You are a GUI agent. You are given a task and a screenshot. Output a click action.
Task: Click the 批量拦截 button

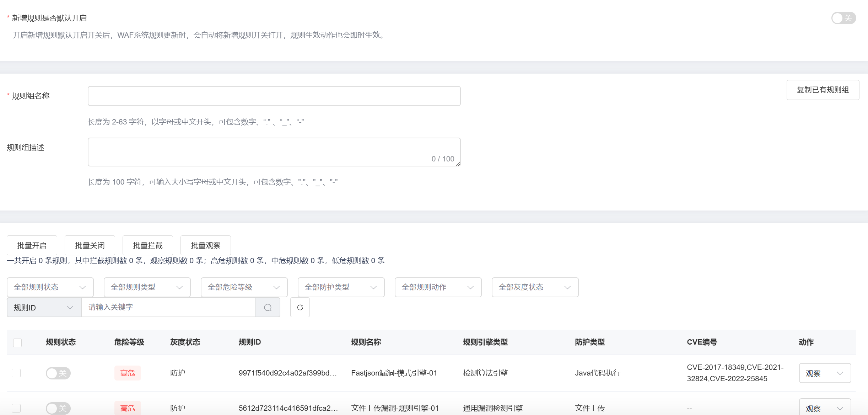[x=147, y=245]
